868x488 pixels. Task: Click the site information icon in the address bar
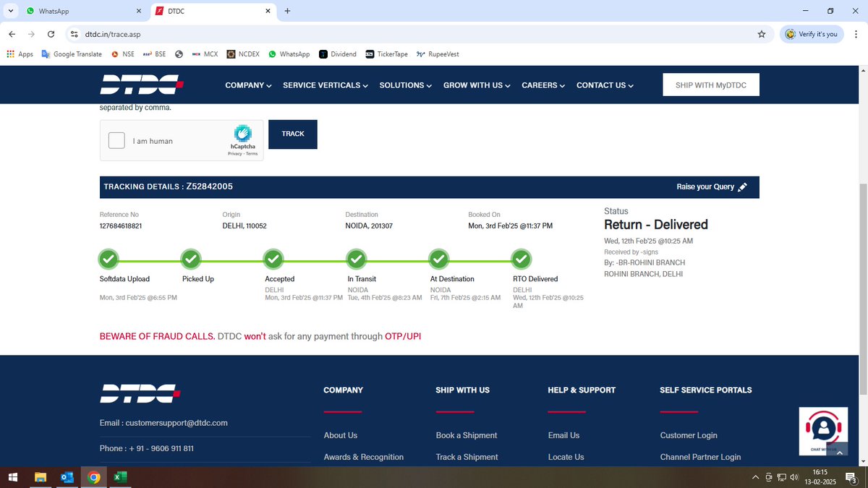(73, 34)
